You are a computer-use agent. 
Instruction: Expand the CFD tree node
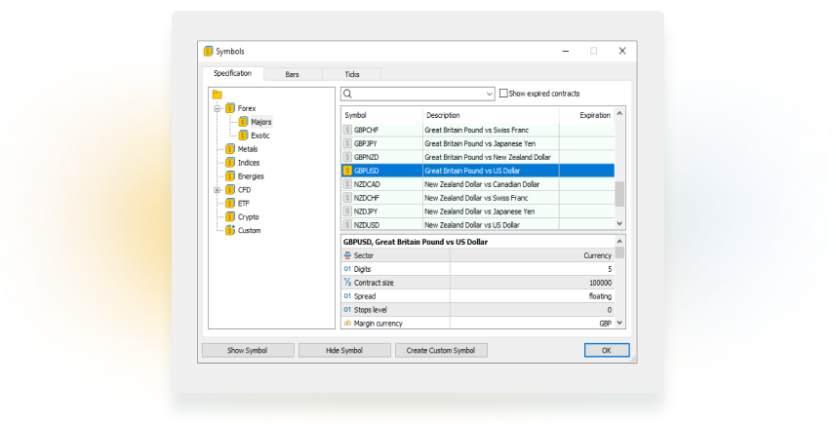(217, 190)
